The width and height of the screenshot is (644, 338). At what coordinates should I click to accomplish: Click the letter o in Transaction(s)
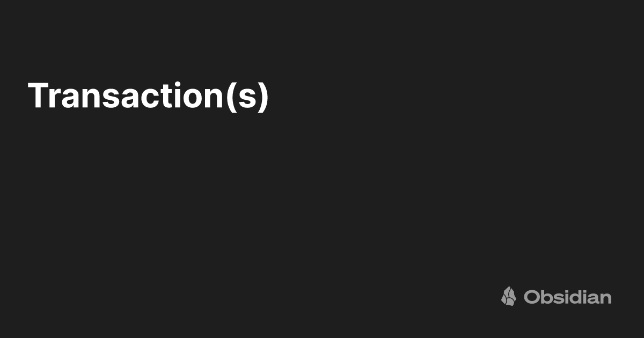(x=193, y=99)
